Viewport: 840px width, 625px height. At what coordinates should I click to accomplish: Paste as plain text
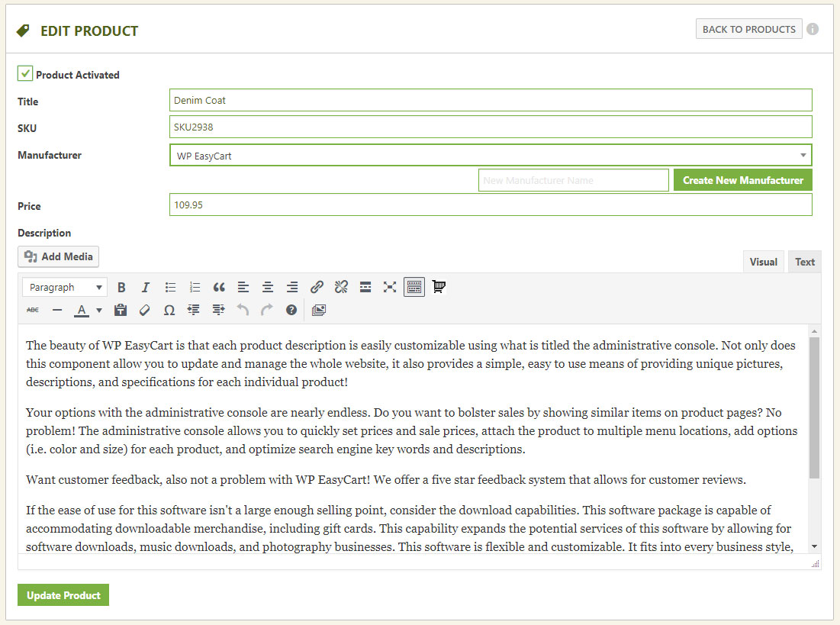[x=121, y=310]
